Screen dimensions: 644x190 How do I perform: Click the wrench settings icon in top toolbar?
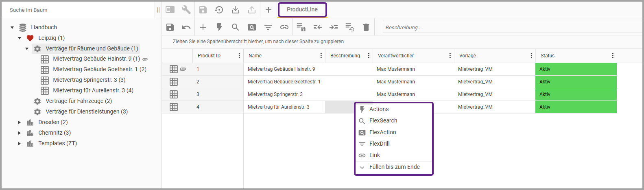(x=186, y=10)
